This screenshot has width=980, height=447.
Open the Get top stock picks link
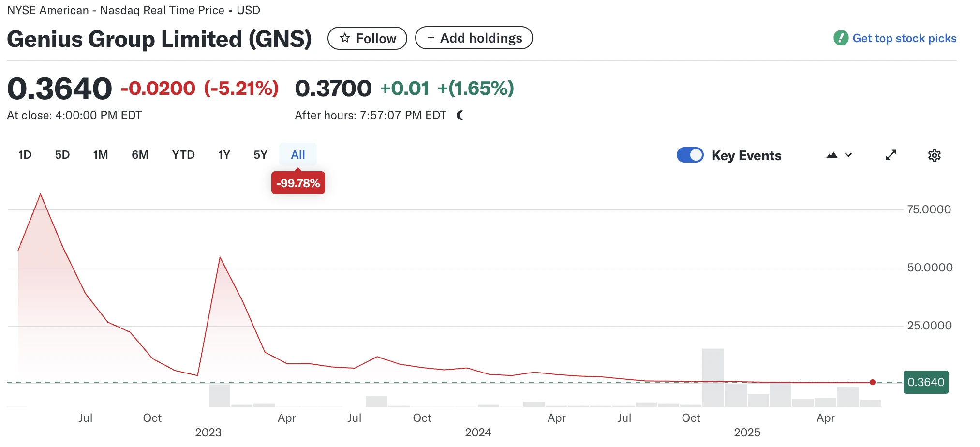904,38
